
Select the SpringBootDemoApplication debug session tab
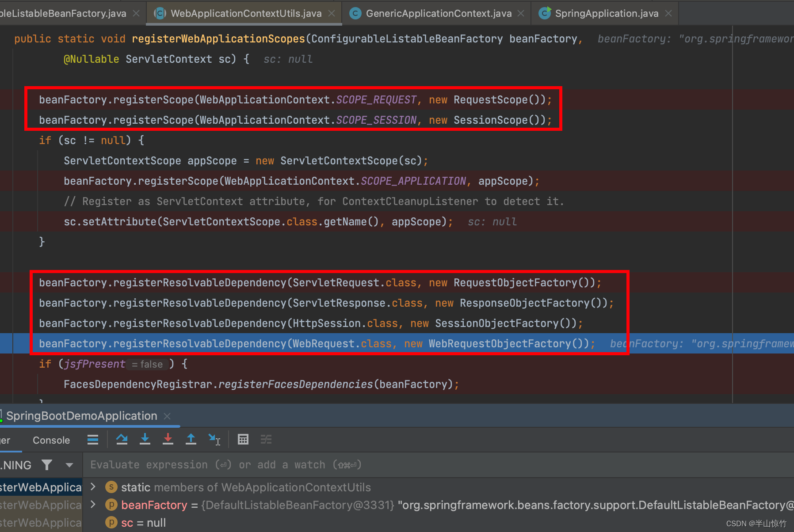click(x=81, y=416)
